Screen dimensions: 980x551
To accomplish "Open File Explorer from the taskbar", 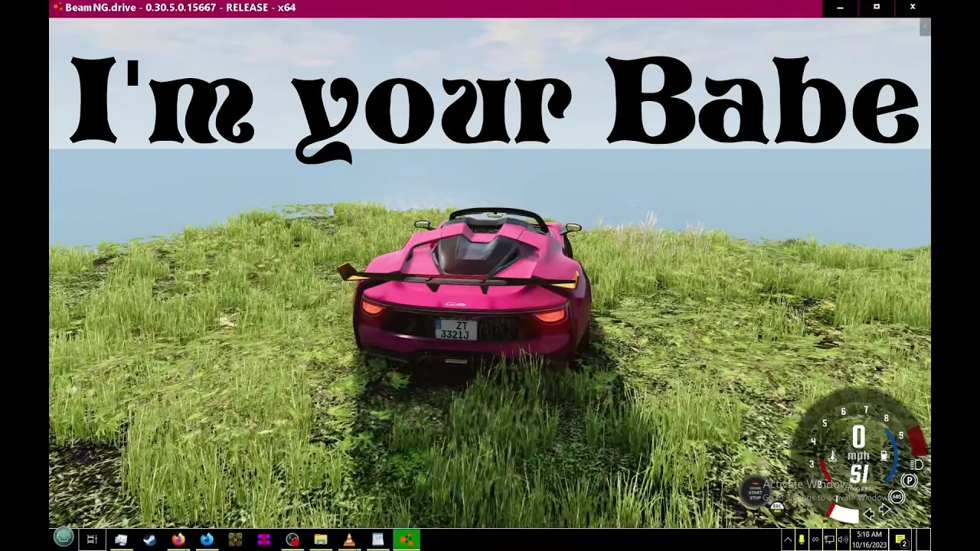I will 321,540.
